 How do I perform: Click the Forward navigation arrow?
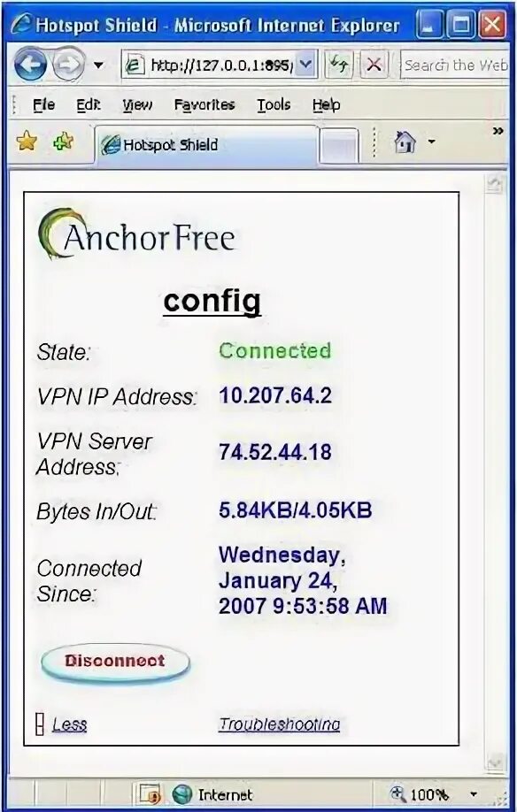(68, 65)
